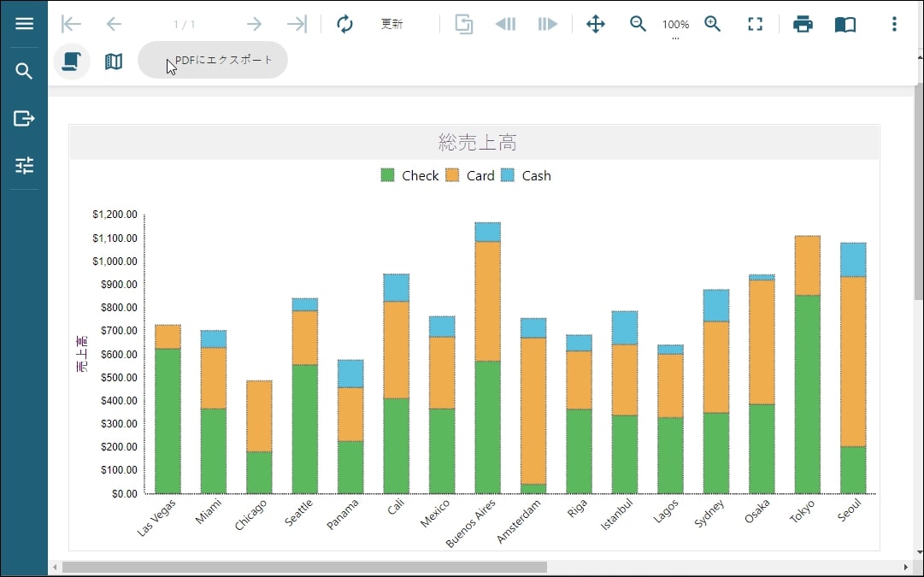Click the green Check bar for Tokyo
The width and height of the screenshot is (924, 577).
pyautogui.click(x=807, y=394)
